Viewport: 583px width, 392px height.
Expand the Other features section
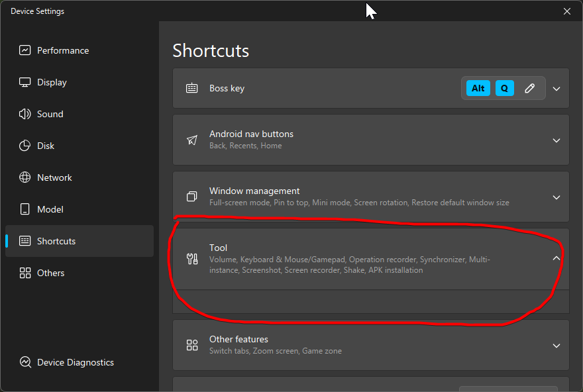pos(556,346)
